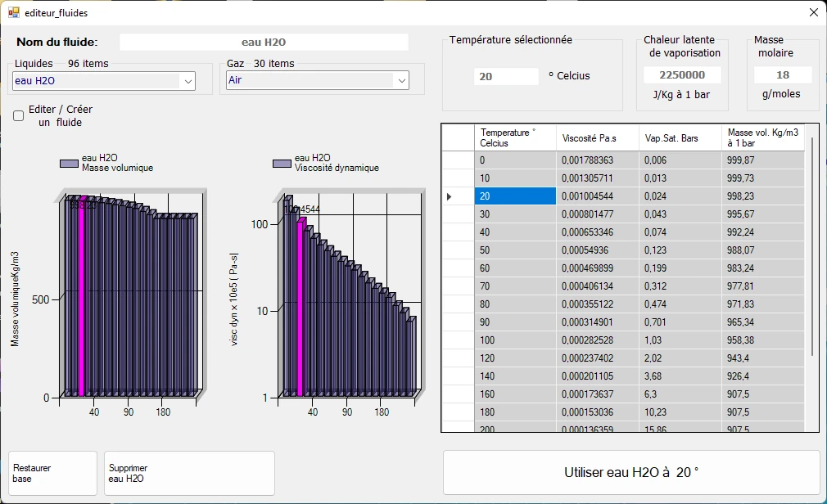Open the Gaz dropdown showing Air
The image size is (827, 504).
[x=318, y=80]
